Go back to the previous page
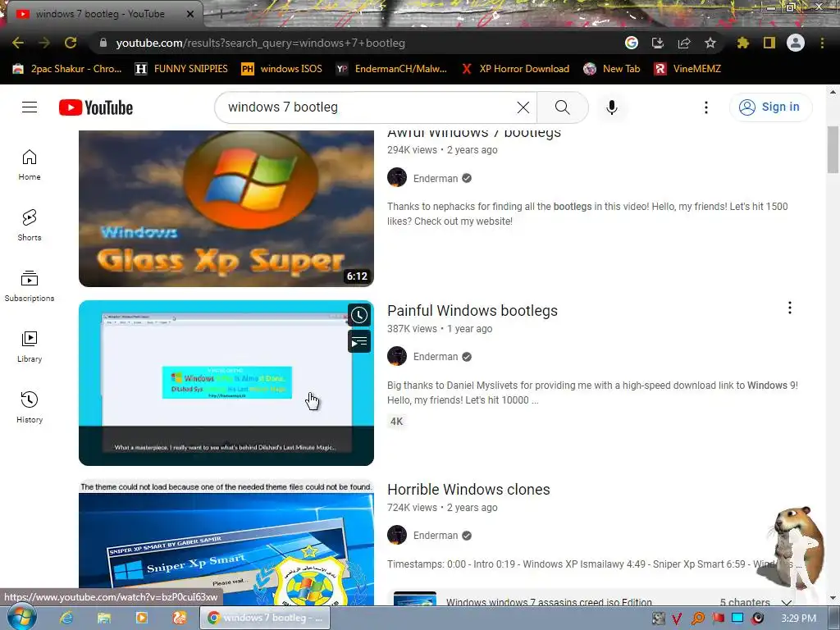The height and width of the screenshot is (630, 840). (18, 43)
